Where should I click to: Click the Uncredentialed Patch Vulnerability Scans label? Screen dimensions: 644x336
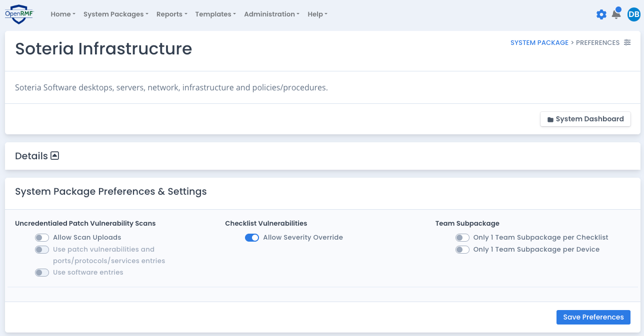click(x=85, y=223)
